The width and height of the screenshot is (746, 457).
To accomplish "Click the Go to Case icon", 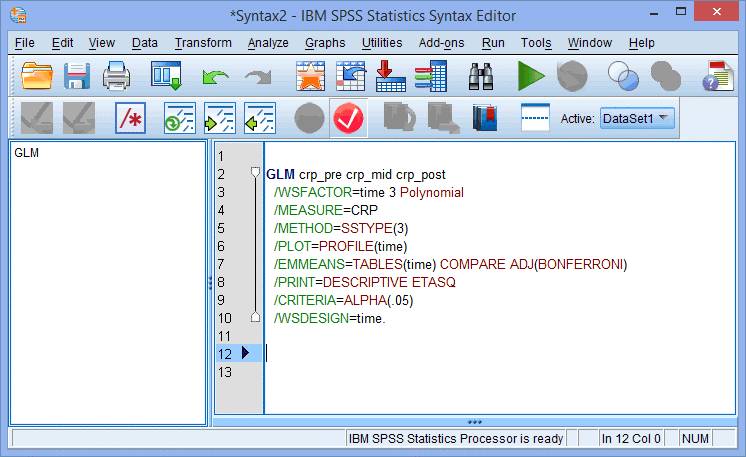I will coord(351,76).
